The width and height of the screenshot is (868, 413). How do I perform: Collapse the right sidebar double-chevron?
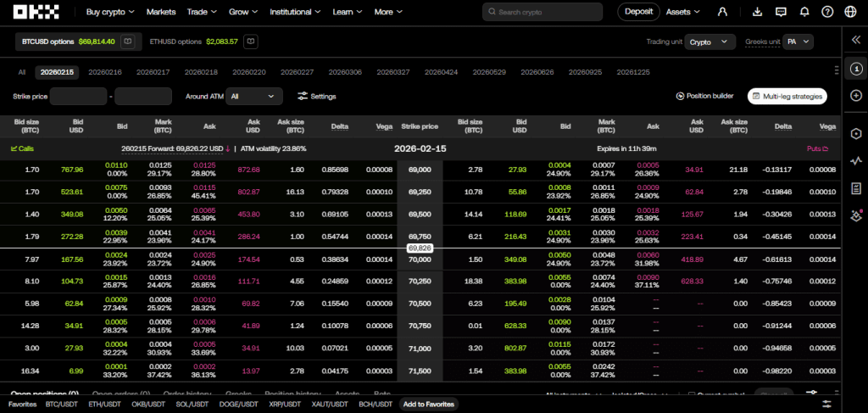tap(856, 40)
